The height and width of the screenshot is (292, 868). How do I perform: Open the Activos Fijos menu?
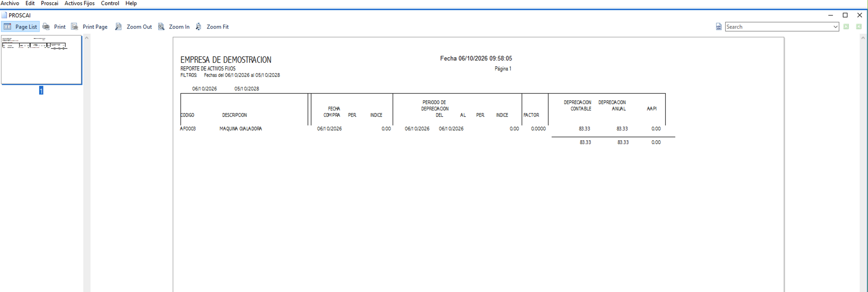(80, 3)
